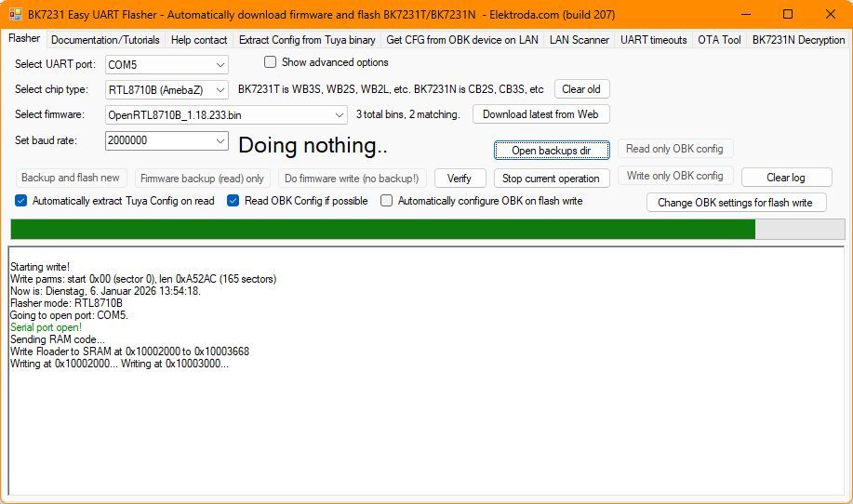This screenshot has width=853, height=504.
Task: Toggle Automatically extract Tuya Config on read
Action: pyautogui.click(x=20, y=201)
